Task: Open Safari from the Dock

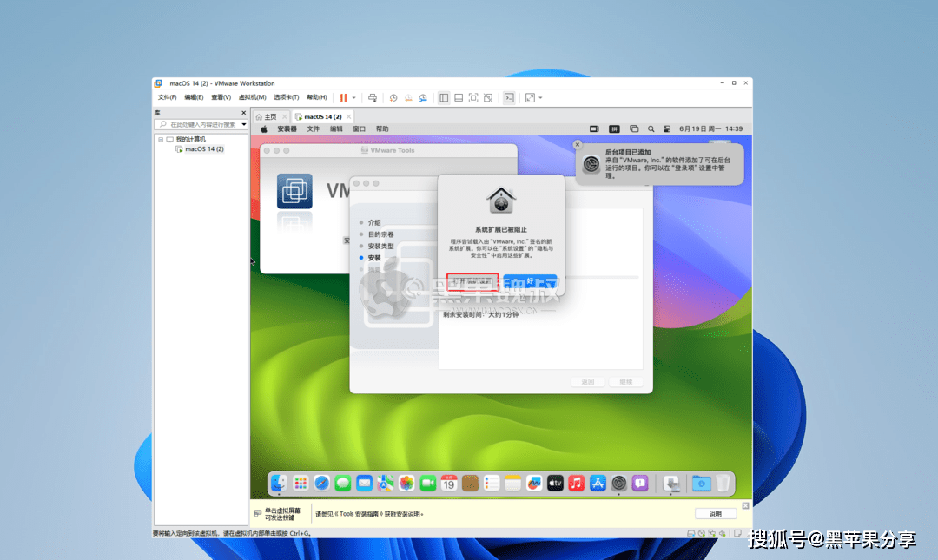Action: (x=322, y=483)
